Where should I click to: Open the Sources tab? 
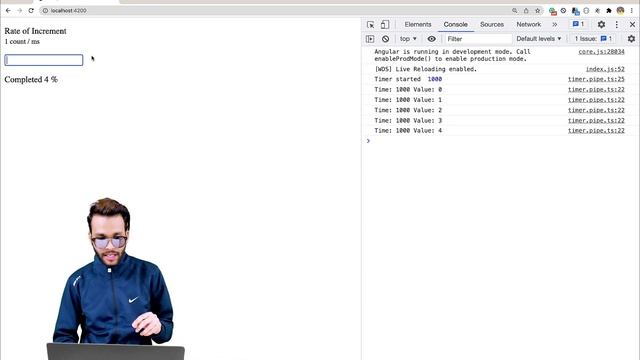tap(492, 24)
